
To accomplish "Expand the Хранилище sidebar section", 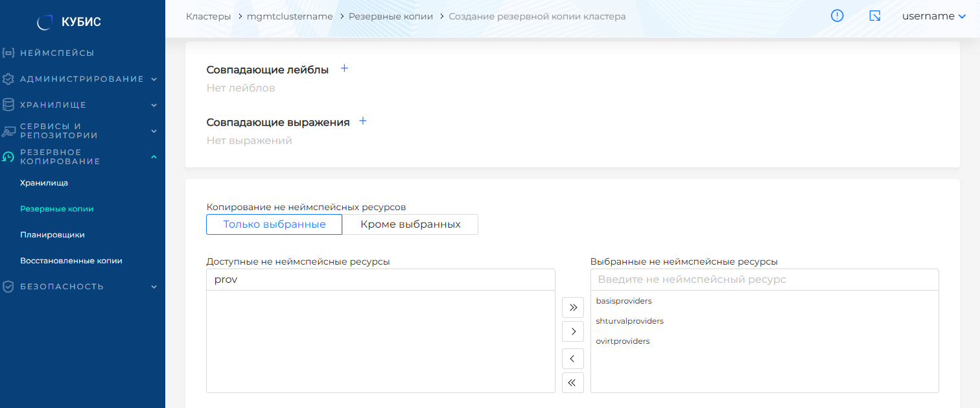I will (x=82, y=105).
